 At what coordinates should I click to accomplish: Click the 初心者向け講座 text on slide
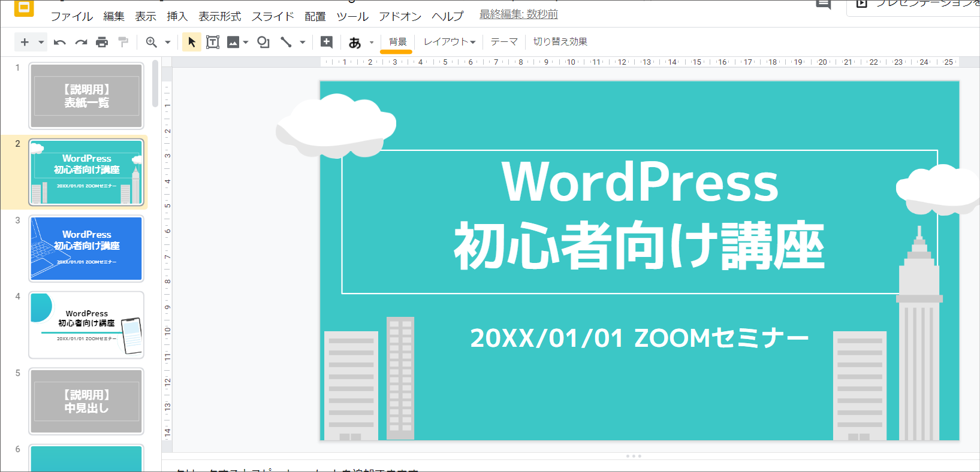tap(640, 246)
